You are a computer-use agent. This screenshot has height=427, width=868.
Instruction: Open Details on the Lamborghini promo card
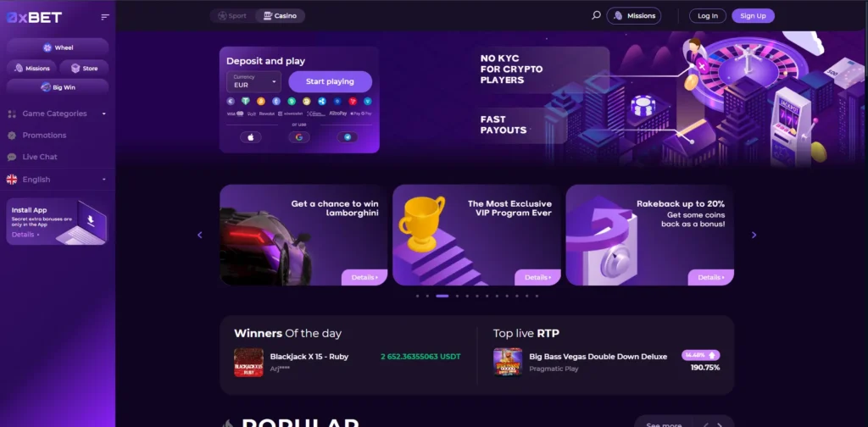point(364,277)
